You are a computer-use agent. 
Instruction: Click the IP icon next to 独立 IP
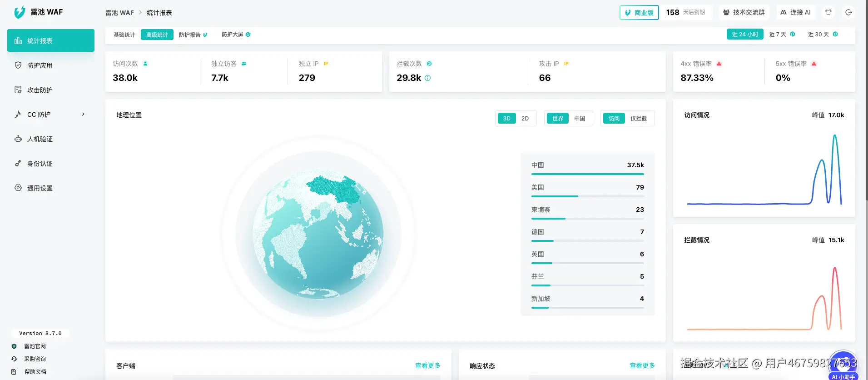[x=326, y=64]
